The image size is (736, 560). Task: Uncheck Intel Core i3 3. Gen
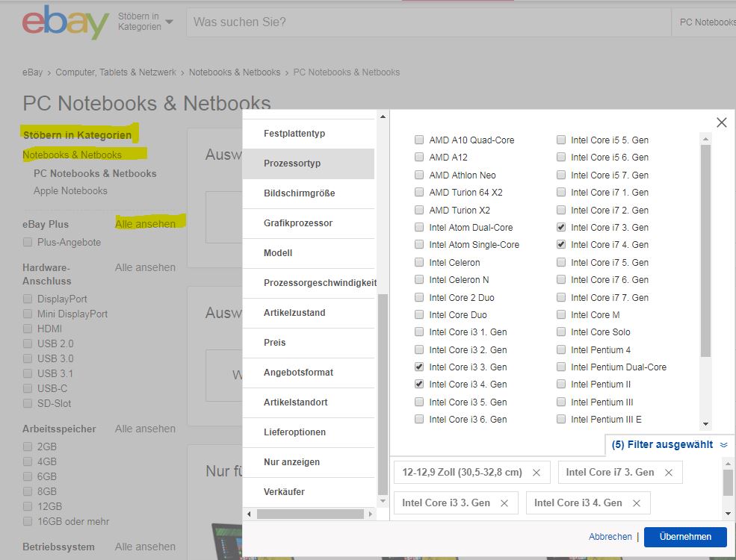point(419,367)
